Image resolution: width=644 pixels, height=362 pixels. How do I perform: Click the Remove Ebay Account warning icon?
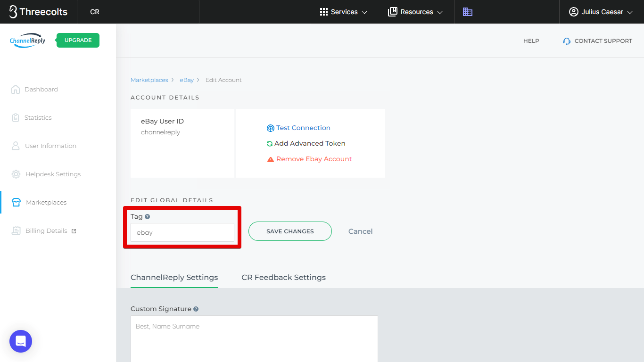[x=271, y=159]
